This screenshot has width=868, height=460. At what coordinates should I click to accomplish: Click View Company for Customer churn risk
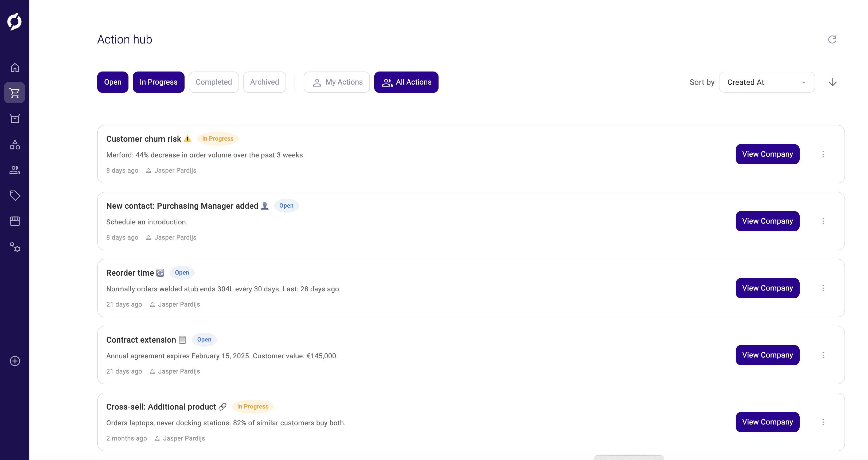767,154
